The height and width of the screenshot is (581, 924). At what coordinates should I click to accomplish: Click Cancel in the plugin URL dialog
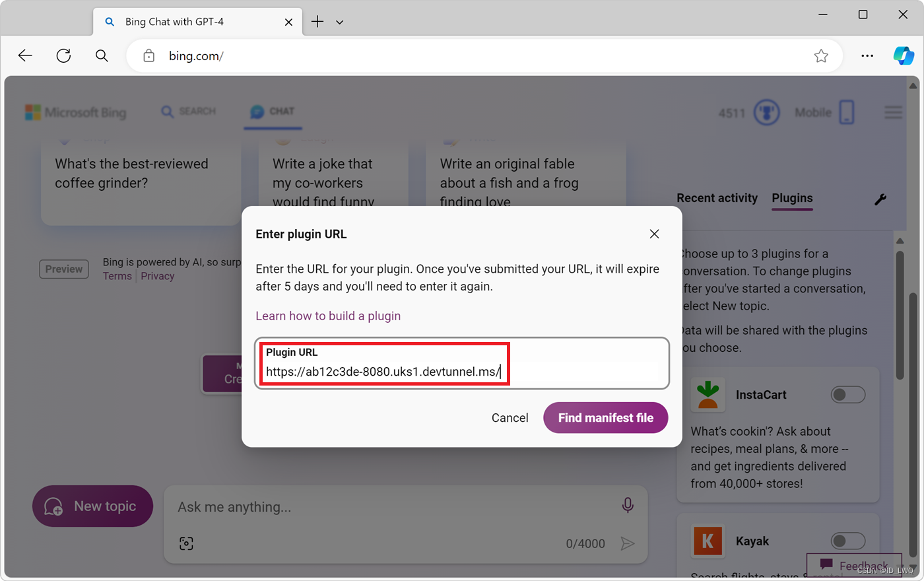point(510,418)
